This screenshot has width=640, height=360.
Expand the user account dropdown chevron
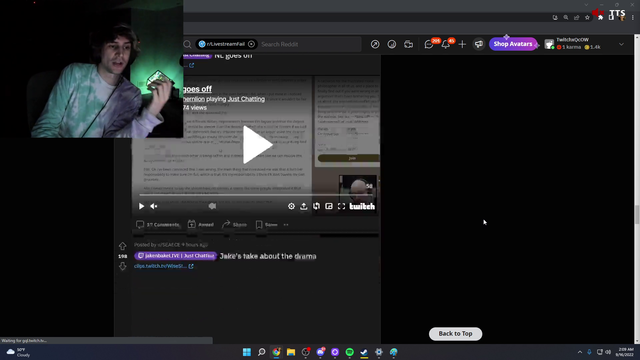(621, 44)
